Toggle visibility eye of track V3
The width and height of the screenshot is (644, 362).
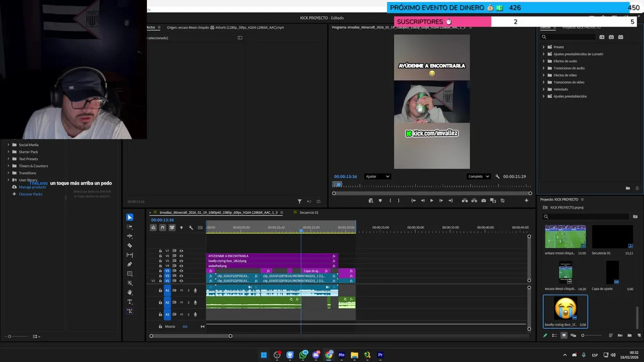181,271
